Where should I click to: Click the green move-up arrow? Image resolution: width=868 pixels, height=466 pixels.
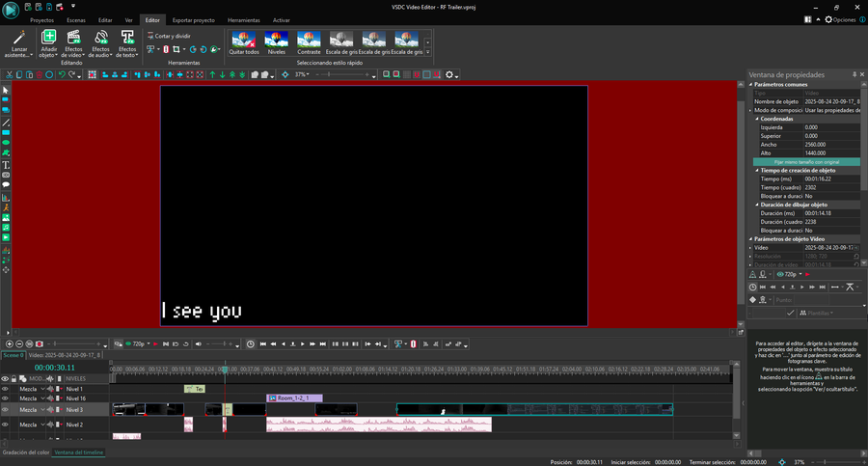click(x=212, y=75)
